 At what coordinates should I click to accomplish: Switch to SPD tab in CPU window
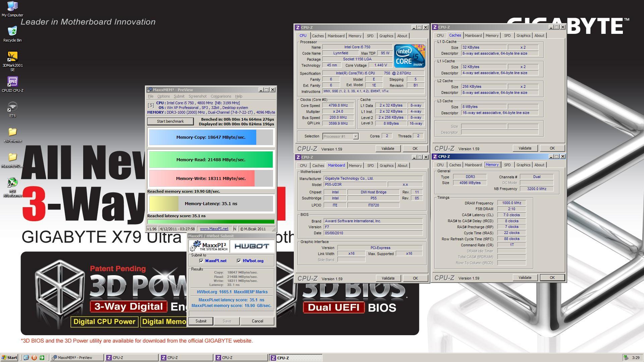click(370, 36)
